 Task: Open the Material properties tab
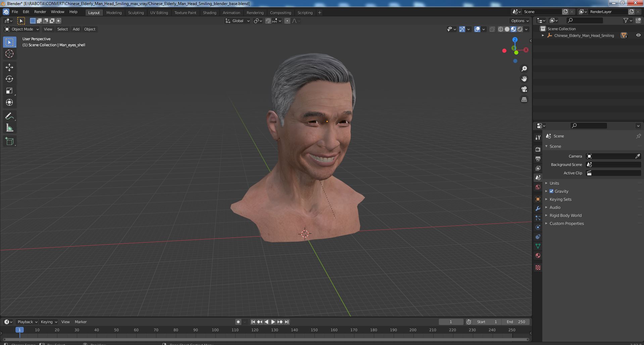coord(538,255)
